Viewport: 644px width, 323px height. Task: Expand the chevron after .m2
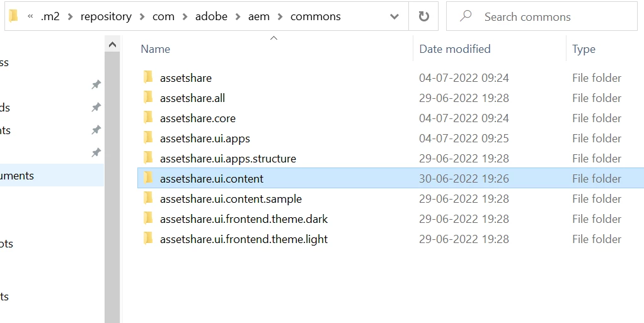tap(70, 17)
